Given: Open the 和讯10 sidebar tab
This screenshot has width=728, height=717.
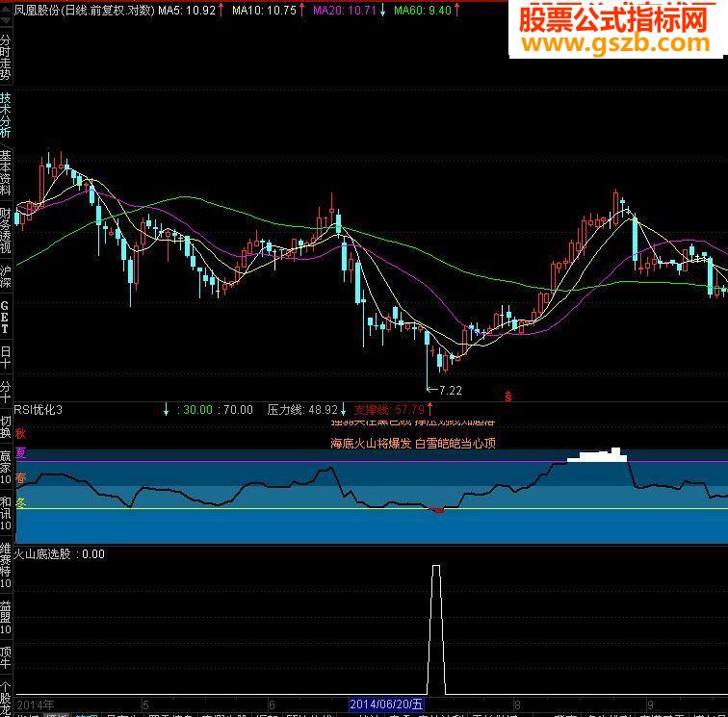Looking at the screenshot, I should point(5,514).
